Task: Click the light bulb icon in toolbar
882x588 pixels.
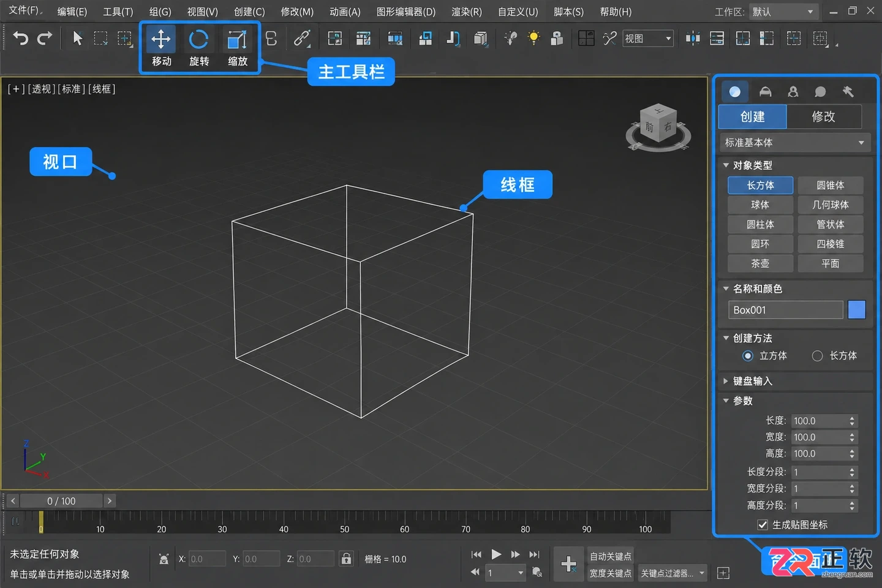Action: (x=534, y=38)
